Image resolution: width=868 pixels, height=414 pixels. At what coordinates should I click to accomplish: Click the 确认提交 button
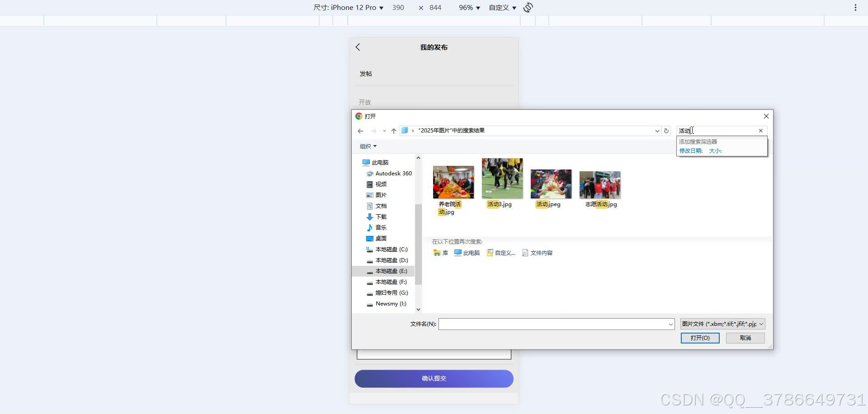(434, 379)
